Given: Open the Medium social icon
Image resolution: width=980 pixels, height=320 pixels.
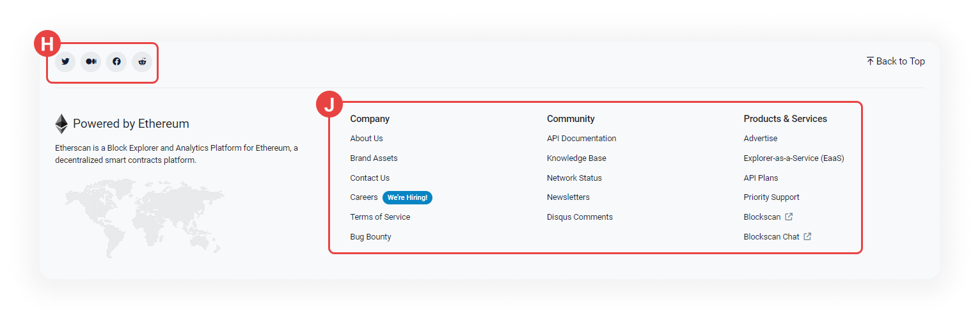Looking at the screenshot, I should point(91,62).
